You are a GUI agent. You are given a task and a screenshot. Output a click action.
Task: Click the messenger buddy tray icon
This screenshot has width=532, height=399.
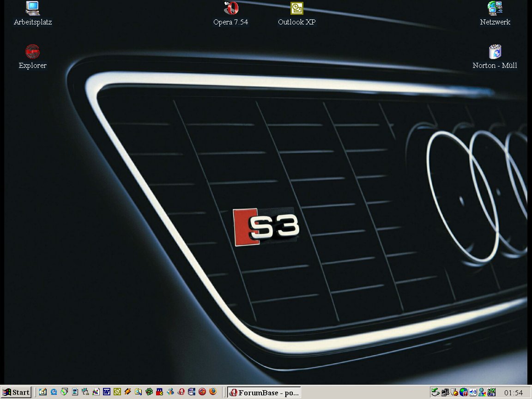[x=482, y=392]
